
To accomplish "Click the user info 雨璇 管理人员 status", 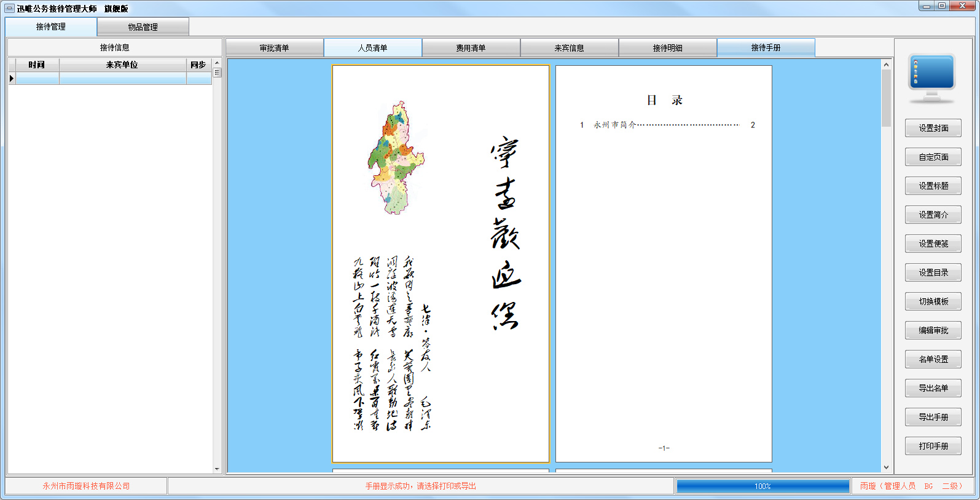I will coord(912,486).
